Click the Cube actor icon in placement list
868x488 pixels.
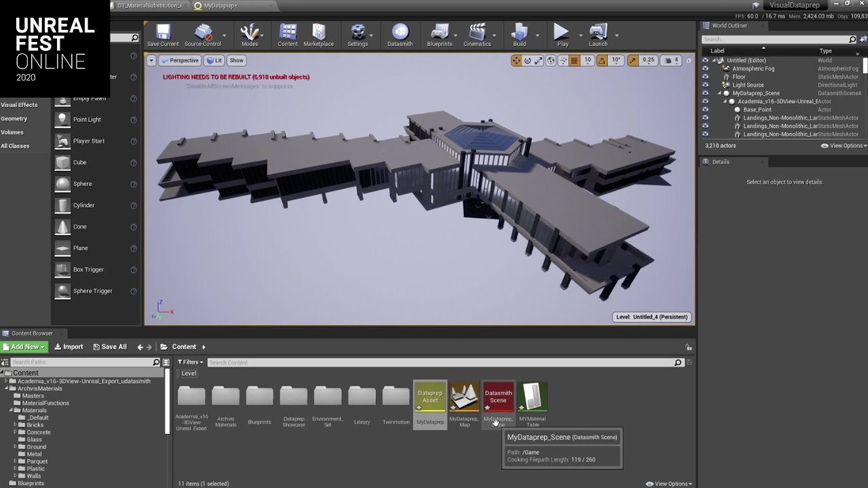62,163
